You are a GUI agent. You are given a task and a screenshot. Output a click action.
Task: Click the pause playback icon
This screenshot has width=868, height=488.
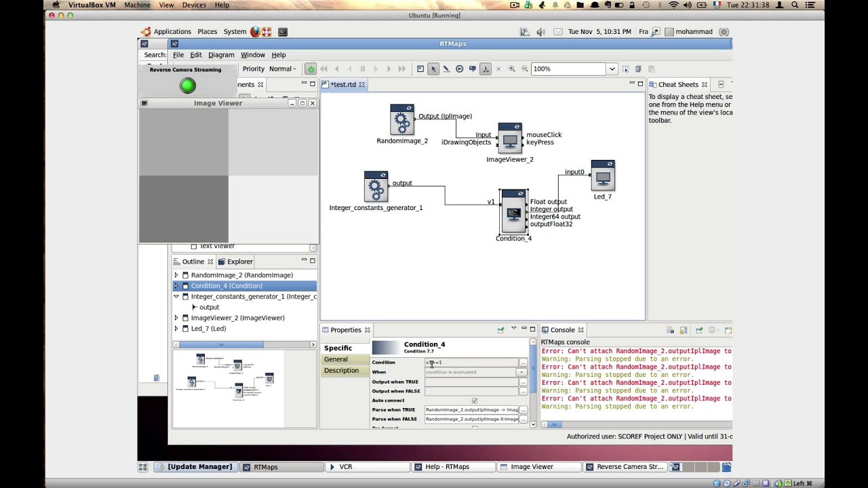point(363,69)
